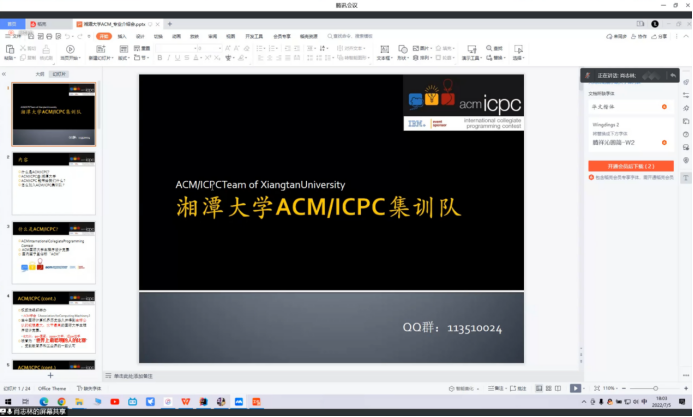Click the Find magnifier icon in the ribbon
The width and height of the screenshot is (693, 417).
(489, 48)
